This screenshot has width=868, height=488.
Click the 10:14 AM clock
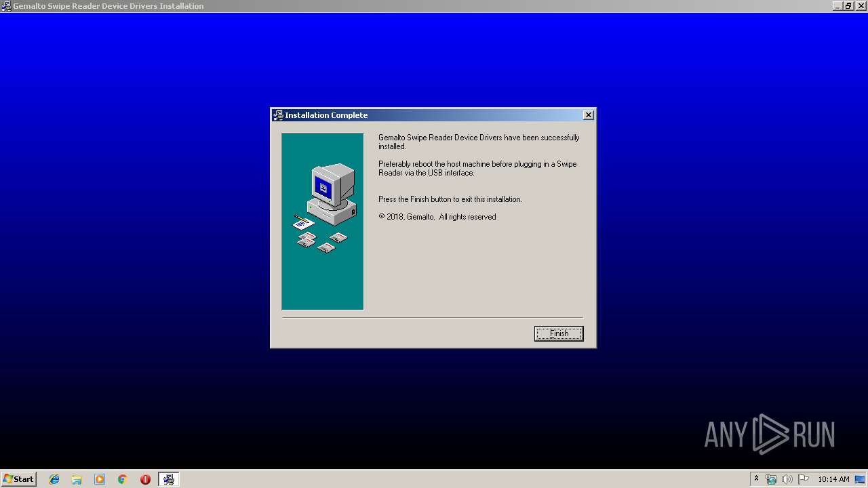(x=833, y=479)
